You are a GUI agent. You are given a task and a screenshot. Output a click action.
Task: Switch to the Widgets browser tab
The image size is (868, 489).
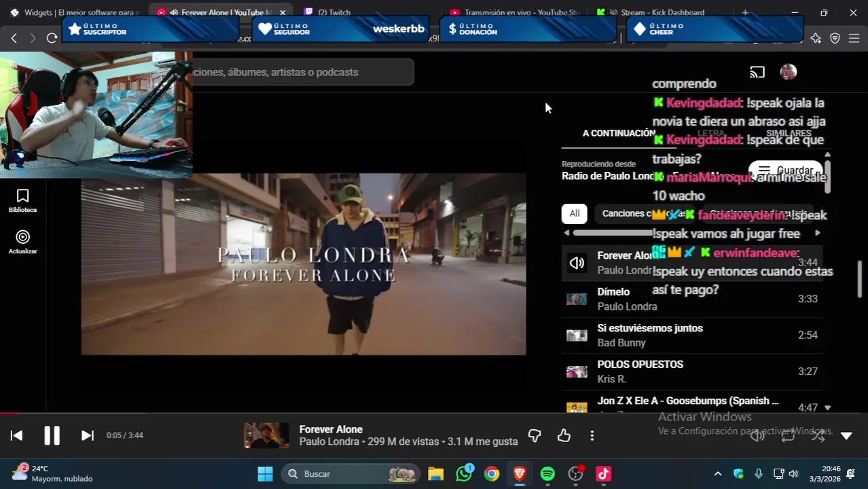click(x=73, y=12)
